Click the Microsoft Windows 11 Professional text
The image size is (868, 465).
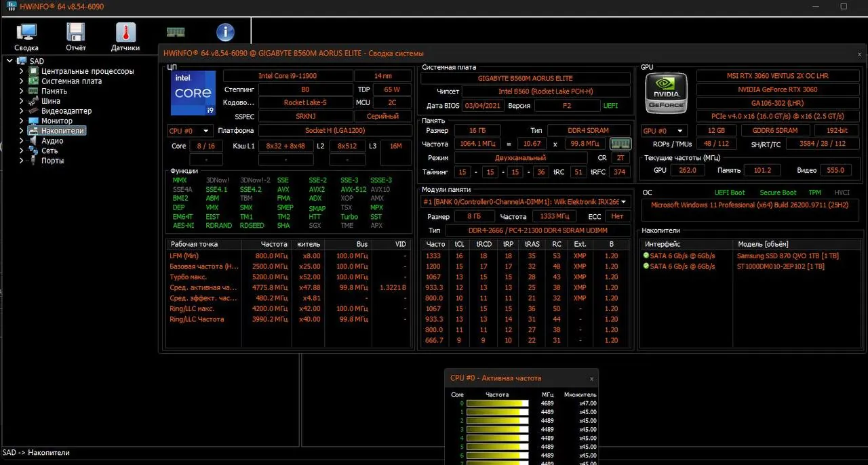[x=751, y=205]
